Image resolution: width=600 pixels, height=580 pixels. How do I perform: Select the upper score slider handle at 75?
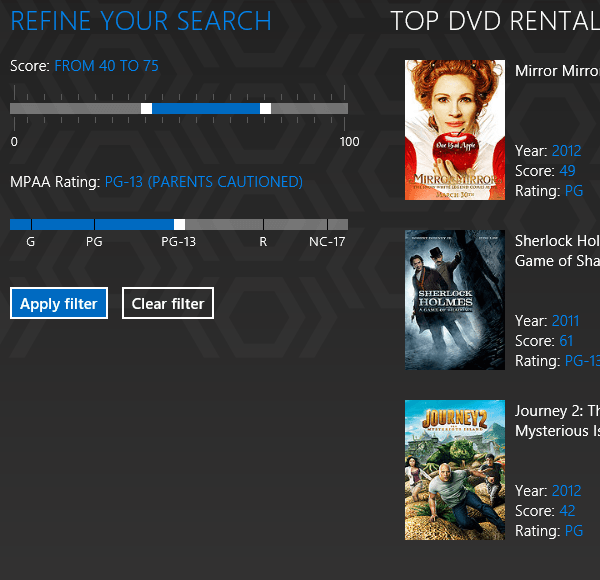click(266, 109)
